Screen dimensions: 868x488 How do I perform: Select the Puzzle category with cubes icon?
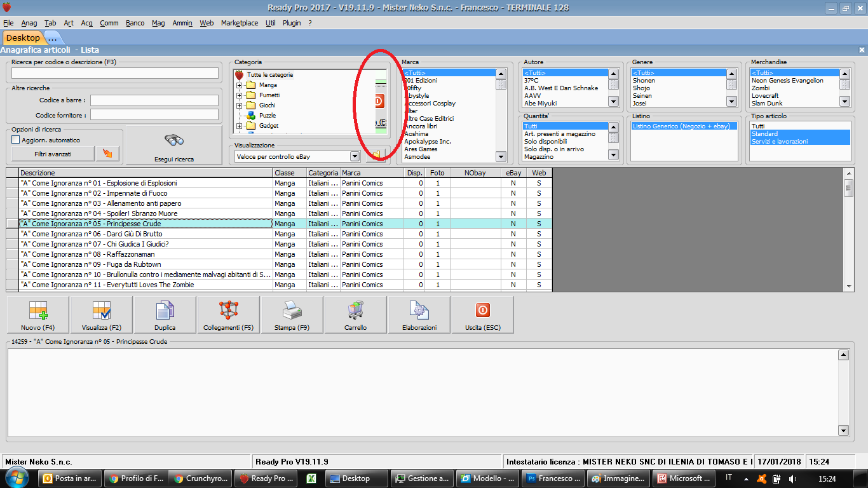(x=261, y=116)
